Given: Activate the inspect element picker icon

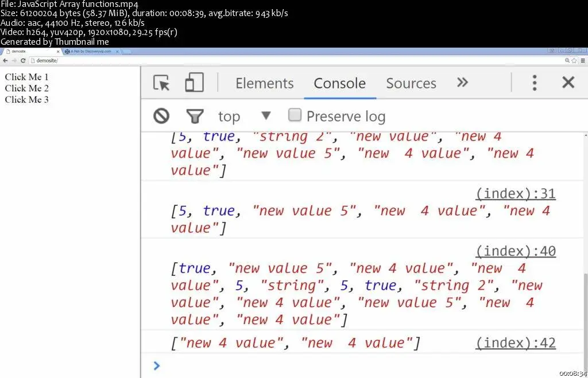Looking at the screenshot, I should pyautogui.click(x=161, y=83).
